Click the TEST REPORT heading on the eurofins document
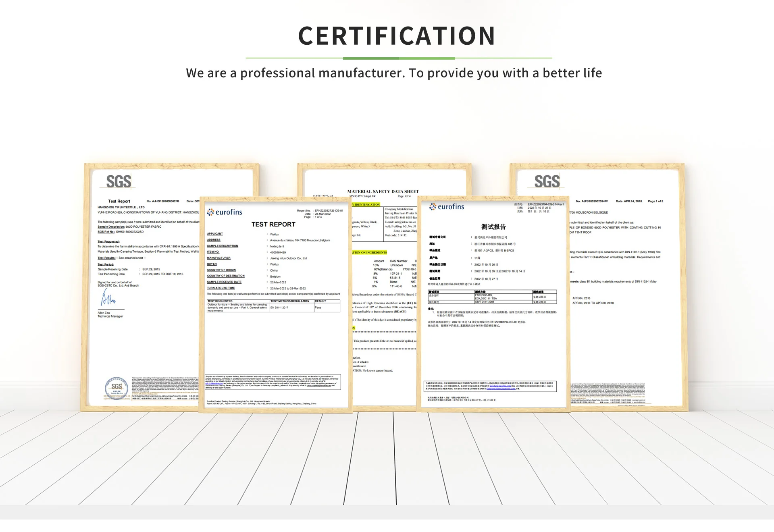Viewport: 774px width, 532px height. [273, 224]
